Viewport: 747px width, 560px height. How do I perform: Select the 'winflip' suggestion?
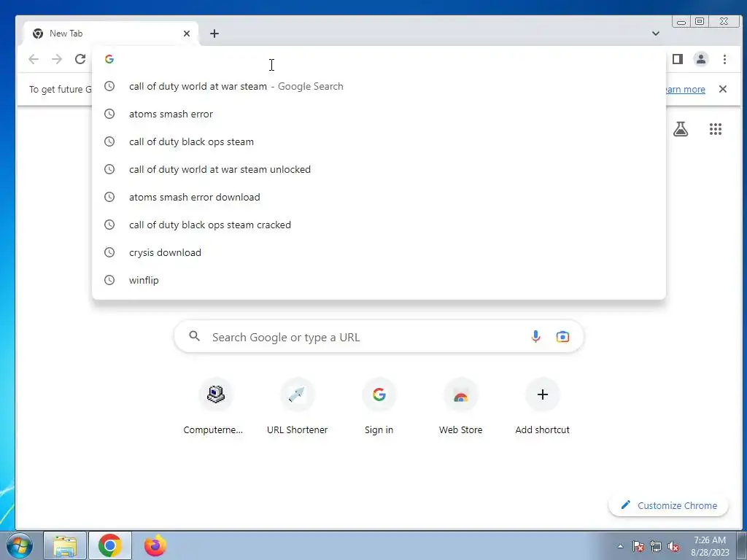point(379,279)
